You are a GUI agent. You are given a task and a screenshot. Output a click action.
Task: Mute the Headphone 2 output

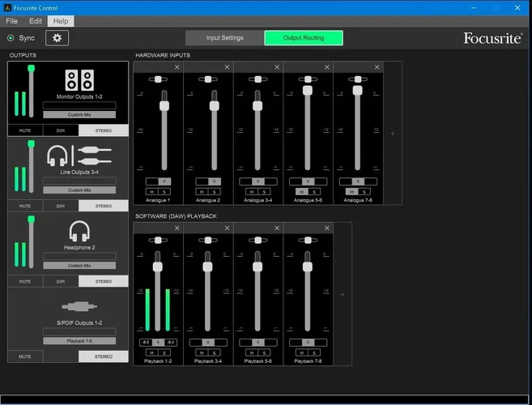click(x=25, y=281)
